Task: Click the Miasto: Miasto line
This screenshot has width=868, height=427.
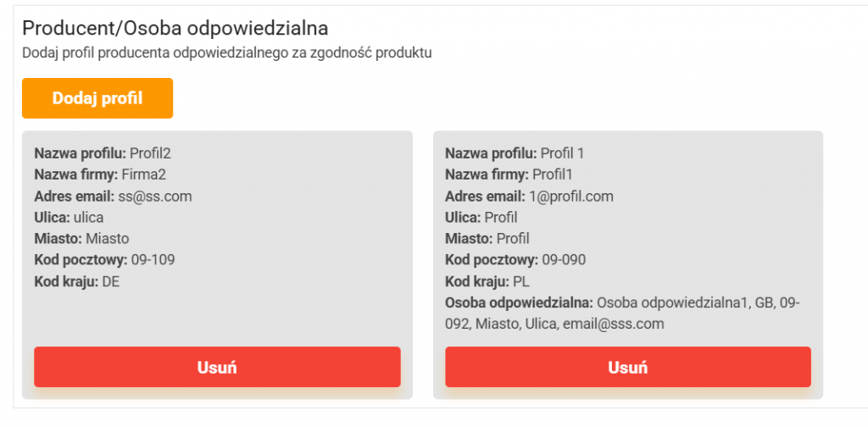Action: (81, 239)
